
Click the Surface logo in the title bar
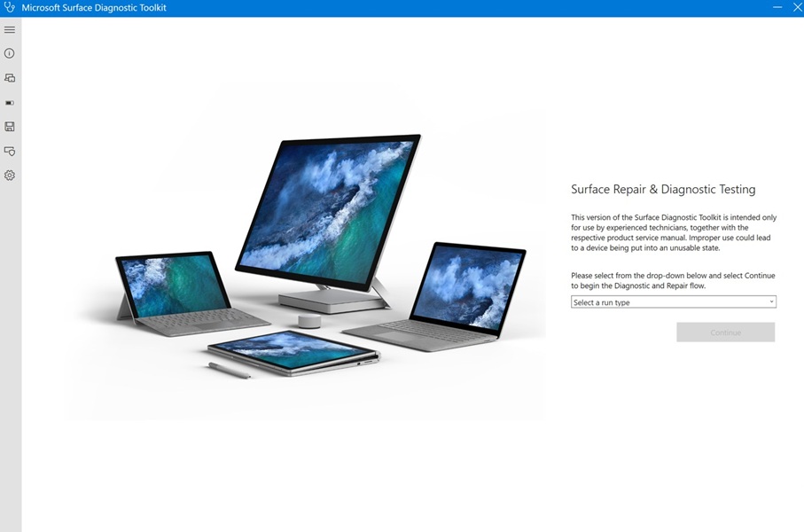coord(10,8)
